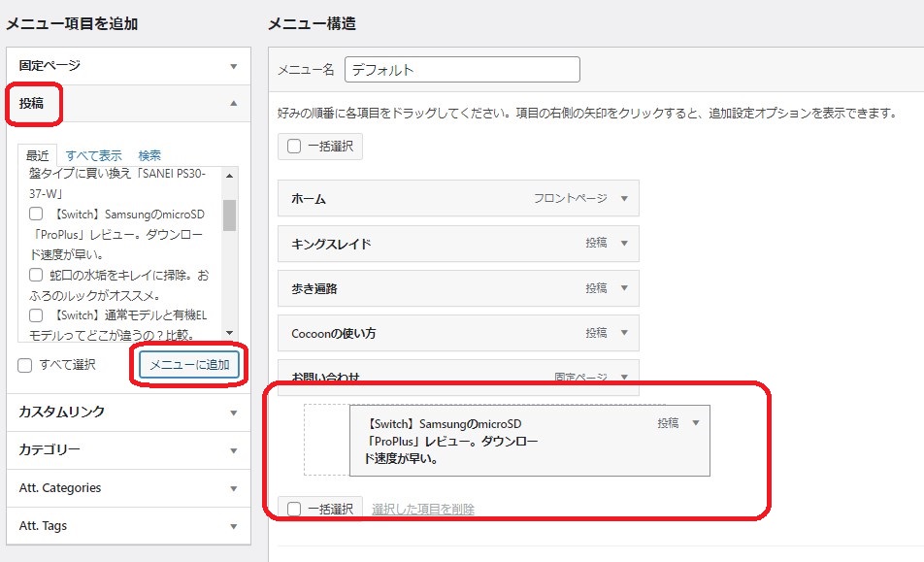Check the Samsung microSD ProPlus post checkbox
This screenshot has height=562, width=924.
point(36,214)
